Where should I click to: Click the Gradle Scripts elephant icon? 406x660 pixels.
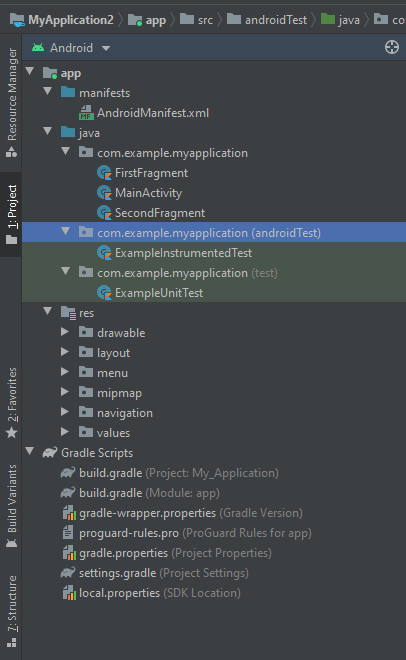(50, 453)
